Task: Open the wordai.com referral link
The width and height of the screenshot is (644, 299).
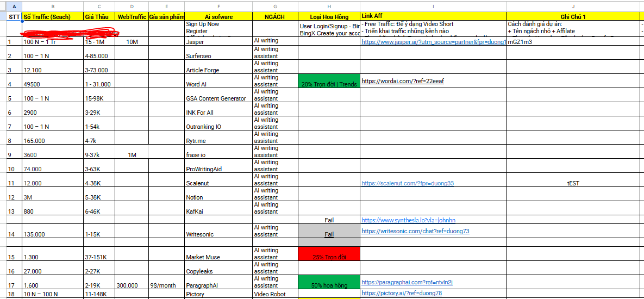Action: pyautogui.click(x=403, y=81)
